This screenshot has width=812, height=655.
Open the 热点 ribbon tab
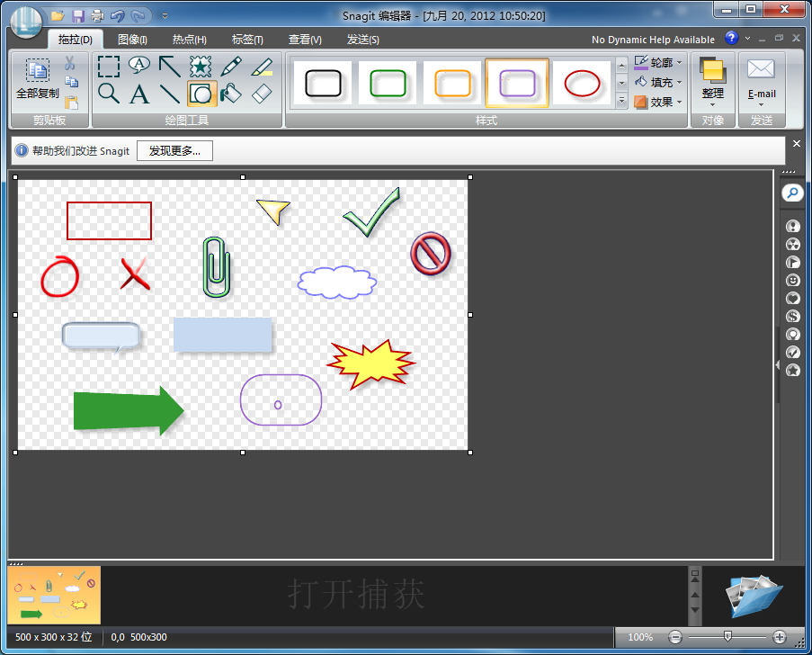189,40
